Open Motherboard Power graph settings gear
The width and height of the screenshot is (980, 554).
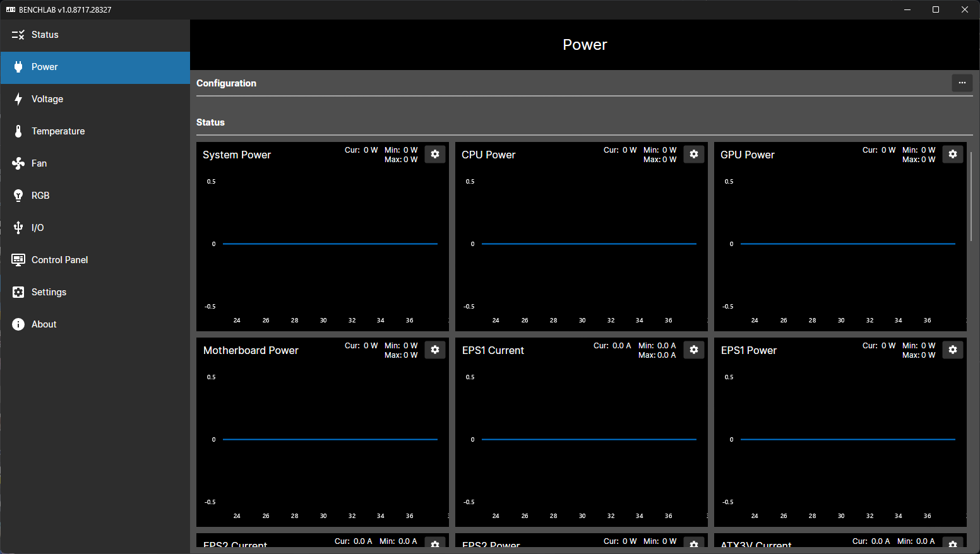tap(435, 350)
